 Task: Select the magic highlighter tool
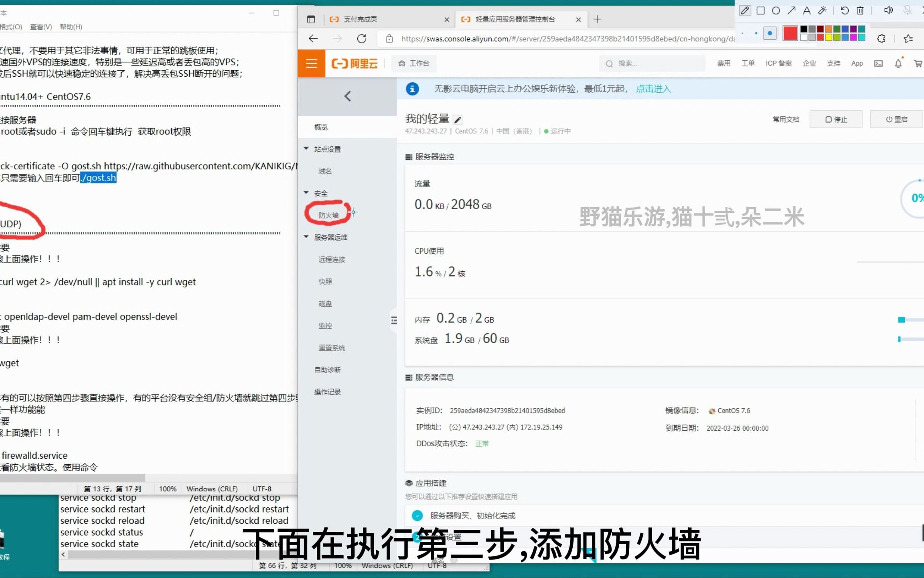pos(822,10)
